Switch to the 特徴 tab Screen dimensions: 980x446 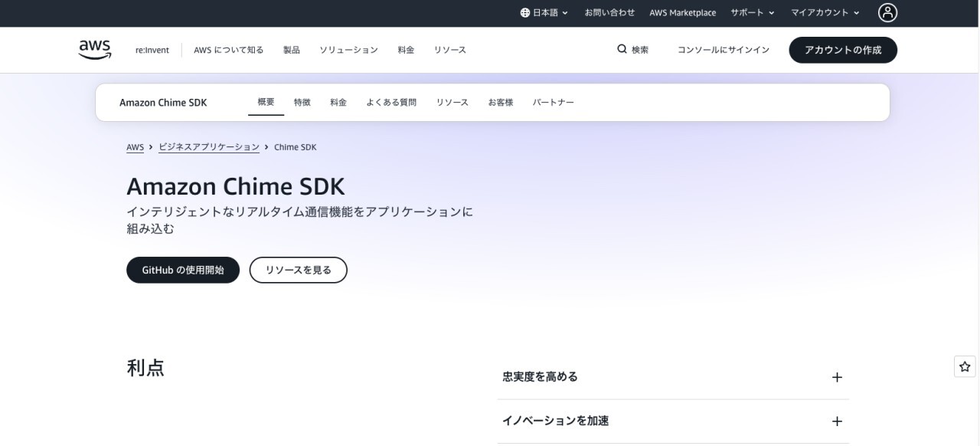(x=302, y=102)
